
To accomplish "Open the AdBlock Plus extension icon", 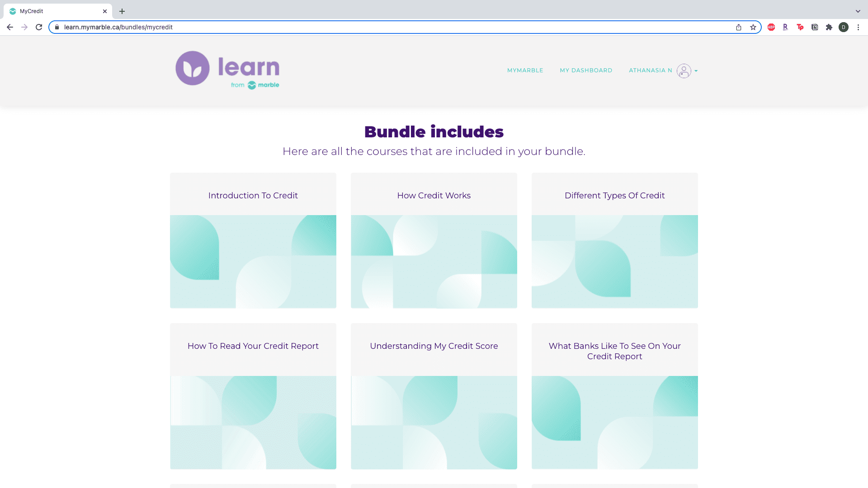I will tap(771, 27).
